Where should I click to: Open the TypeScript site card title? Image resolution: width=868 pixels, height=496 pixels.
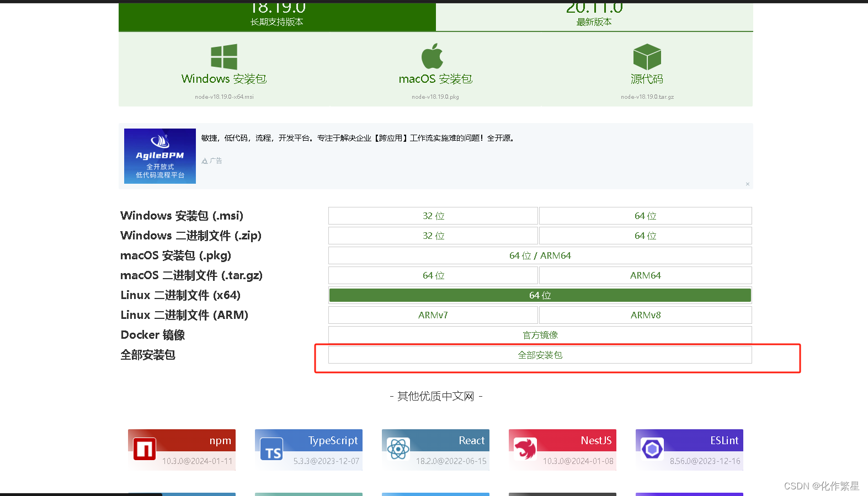333,441
